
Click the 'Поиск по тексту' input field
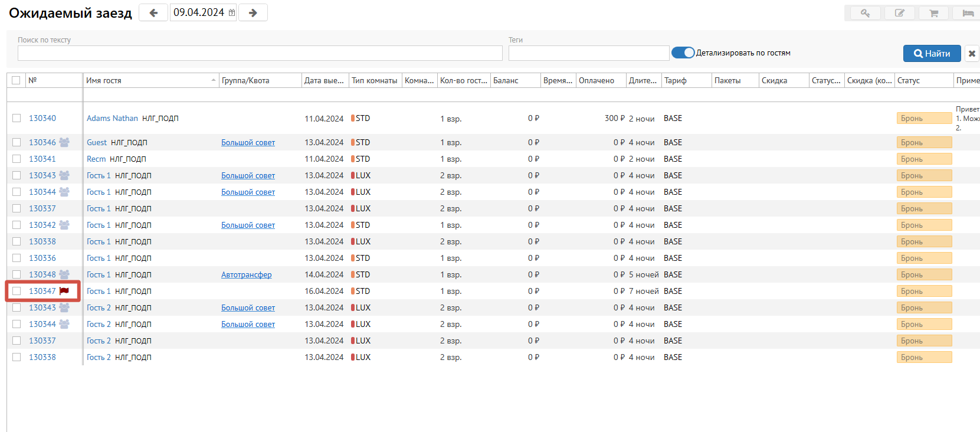[x=260, y=53]
